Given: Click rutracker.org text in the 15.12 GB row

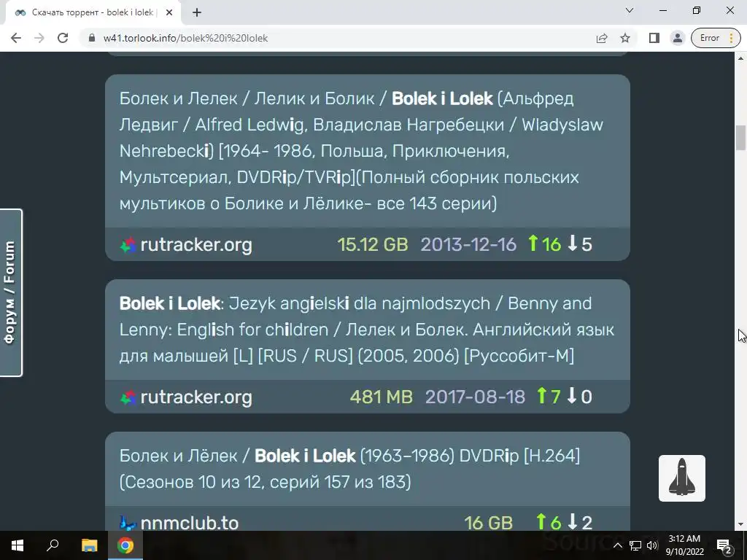Looking at the screenshot, I should [196, 245].
